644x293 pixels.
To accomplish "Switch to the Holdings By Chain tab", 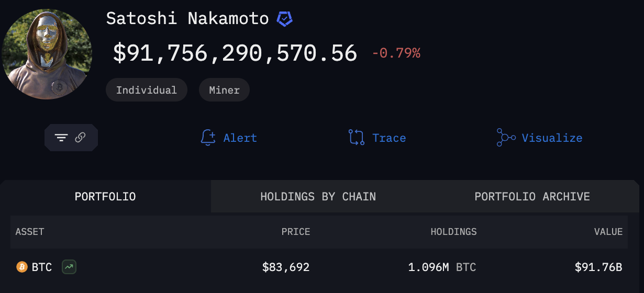I will click(x=318, y=197).
